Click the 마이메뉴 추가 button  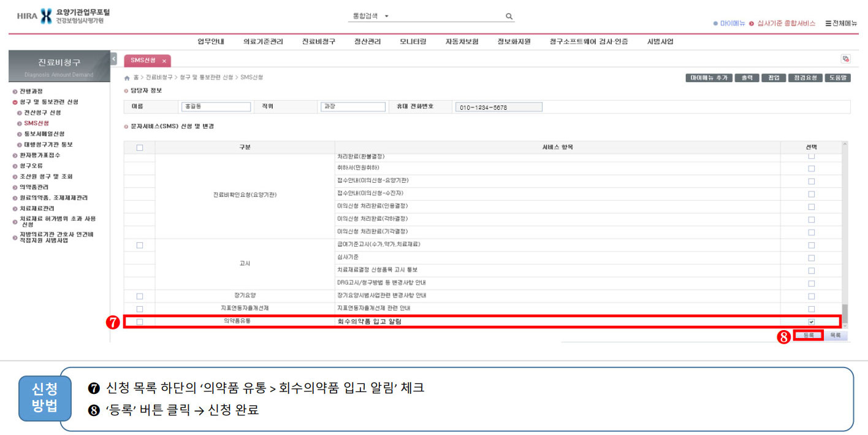[x=709, y=78]
